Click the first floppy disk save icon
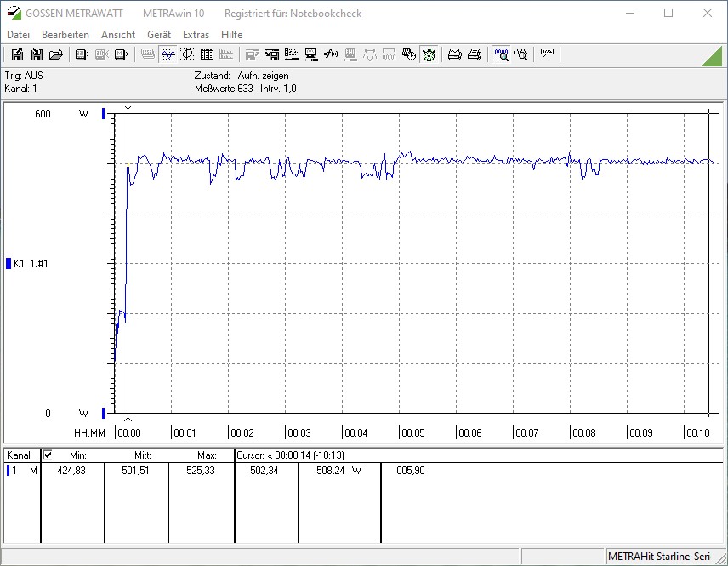This screenshot has height=566, width=728. (x=17, y=54)
